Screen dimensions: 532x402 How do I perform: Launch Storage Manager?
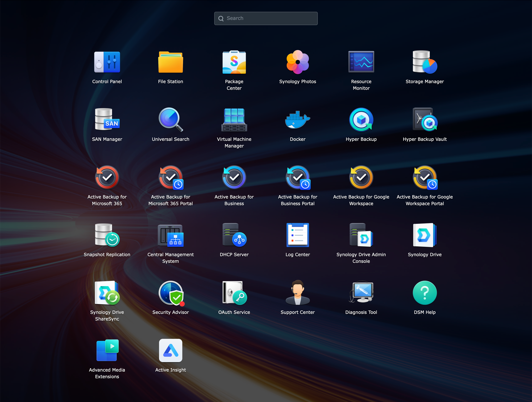pos(425,62)
